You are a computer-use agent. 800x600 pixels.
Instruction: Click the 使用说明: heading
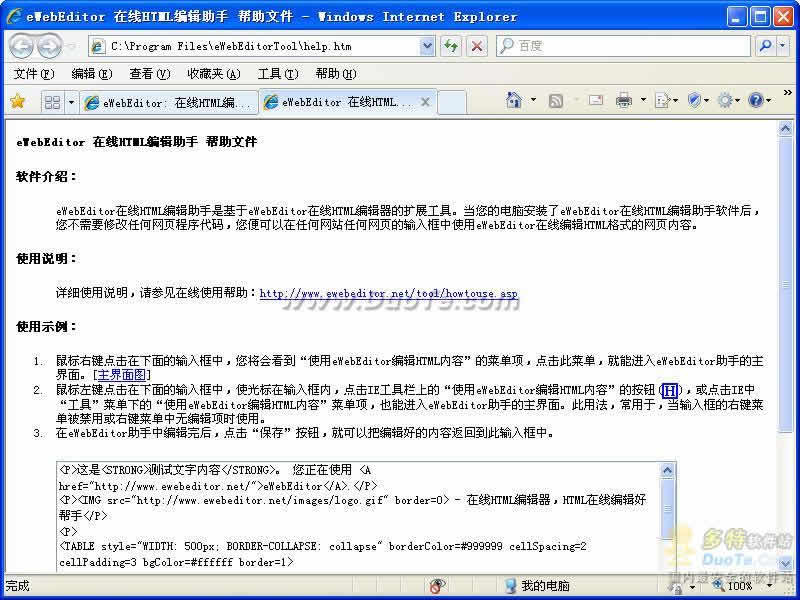pyautogui.click(x=46, y=259)
